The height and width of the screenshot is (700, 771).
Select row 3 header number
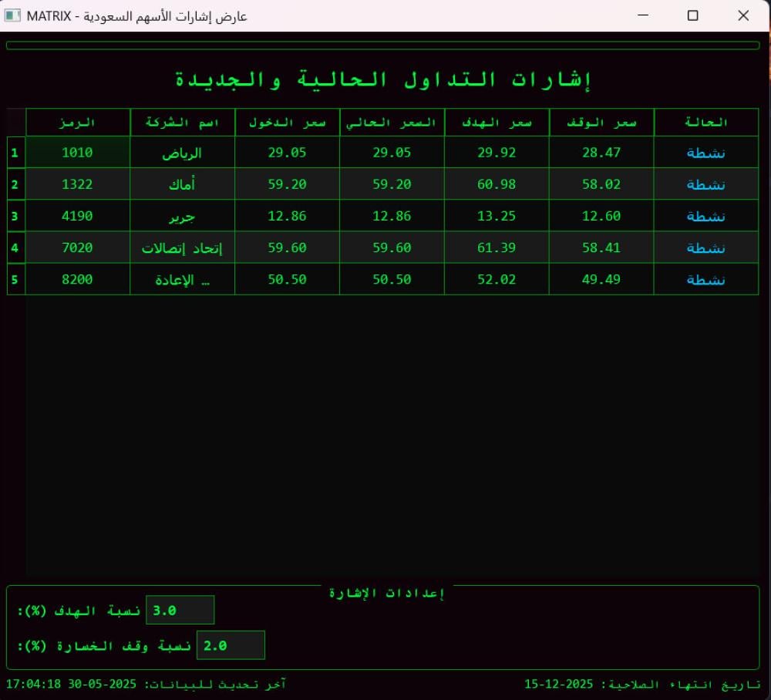point(15,216)
